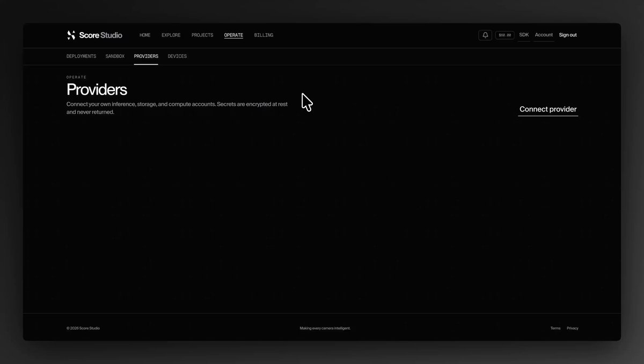Click the 'Making every camera intelligent.' tagline
644x364 pixels.
pos(325,328)
